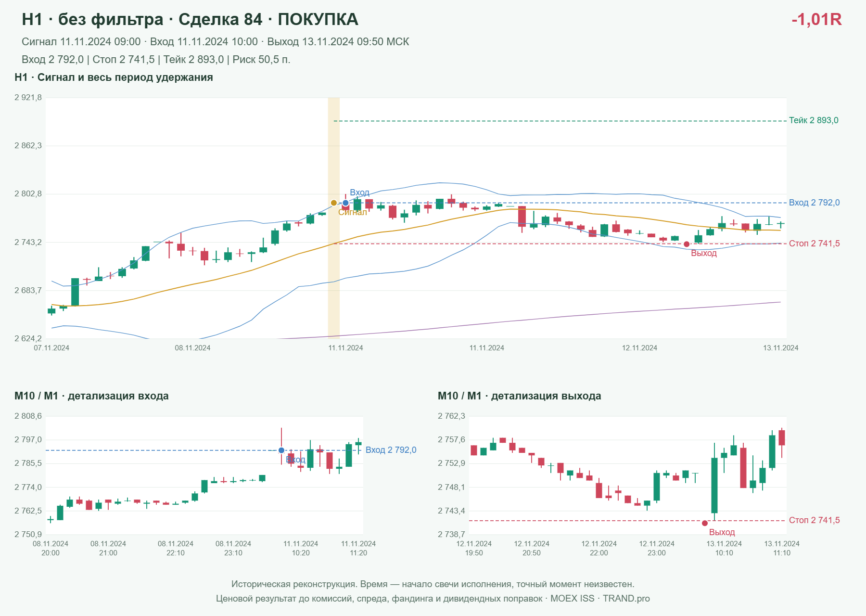The width and height of the screenshot is (866, 616).
Task: Click heading 'M10 / M1 · детализация выхода'
Action: [x=520, y=396]
